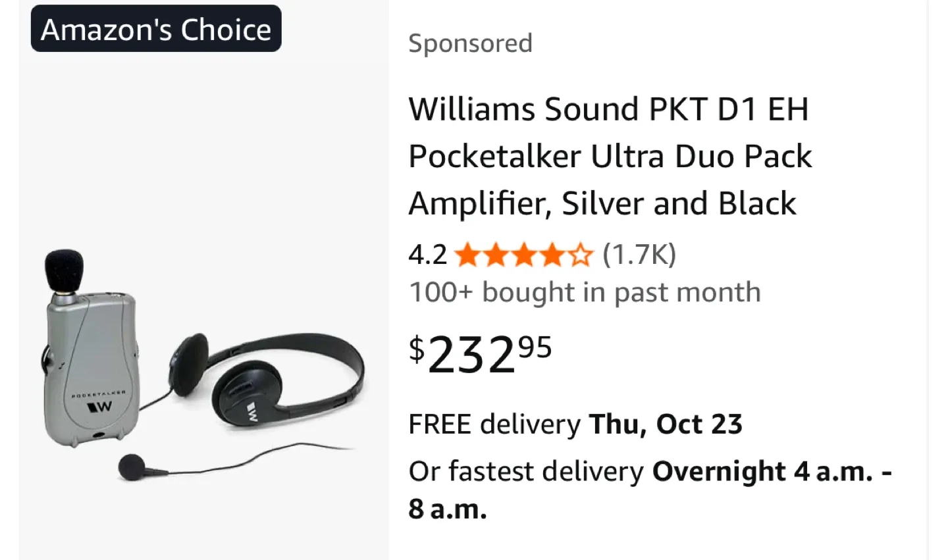Click the empty fifth rating star
The height and width of the screenshot is (560, 948).
pyautogui.click(x=581, y=255)
